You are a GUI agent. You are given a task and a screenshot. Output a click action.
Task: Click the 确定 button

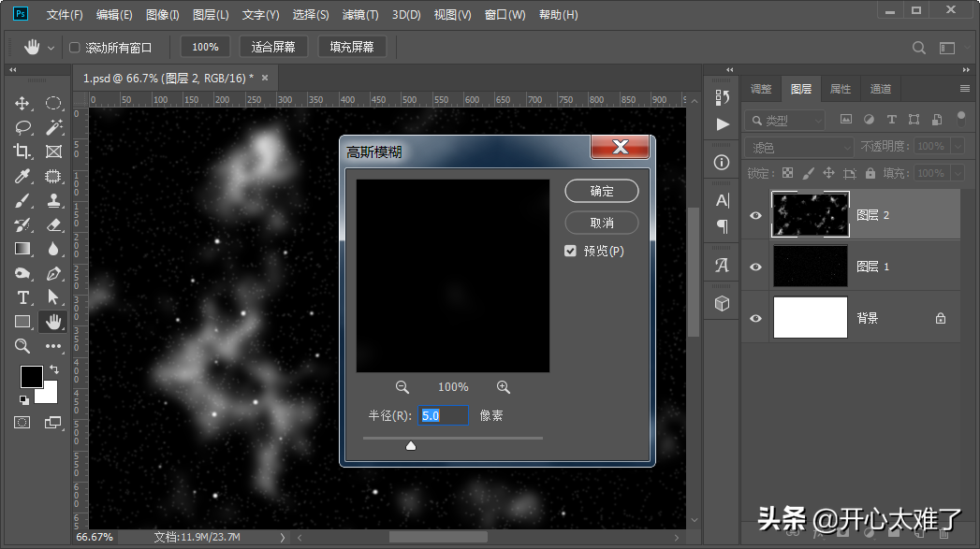pyautogui.click(x=602, y=191)
